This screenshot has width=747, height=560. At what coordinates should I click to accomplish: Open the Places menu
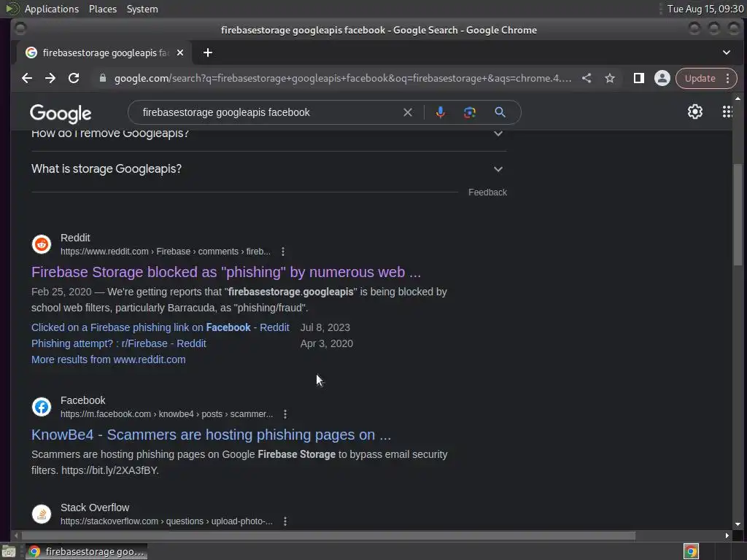pyautogui.click(x=103, y=9)
